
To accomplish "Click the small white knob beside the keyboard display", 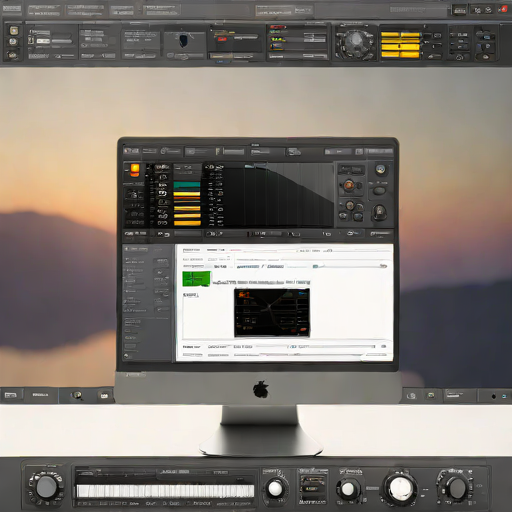I will (275, 489).
